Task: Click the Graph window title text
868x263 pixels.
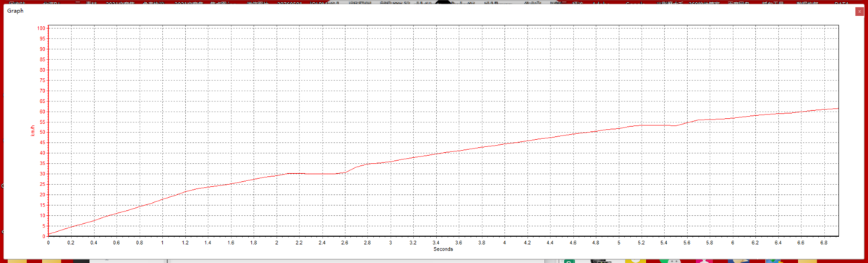Action: pyautogui.click(x=14, y=12)
